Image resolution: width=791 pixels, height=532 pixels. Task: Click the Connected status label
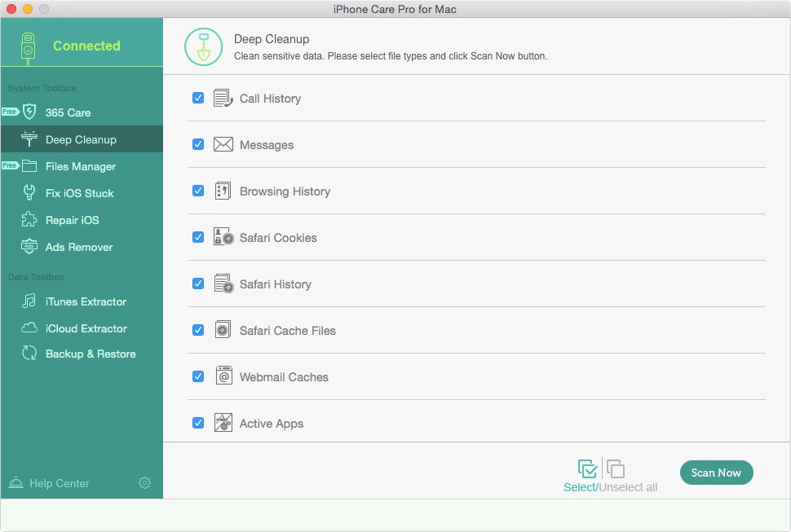[86, 46]
